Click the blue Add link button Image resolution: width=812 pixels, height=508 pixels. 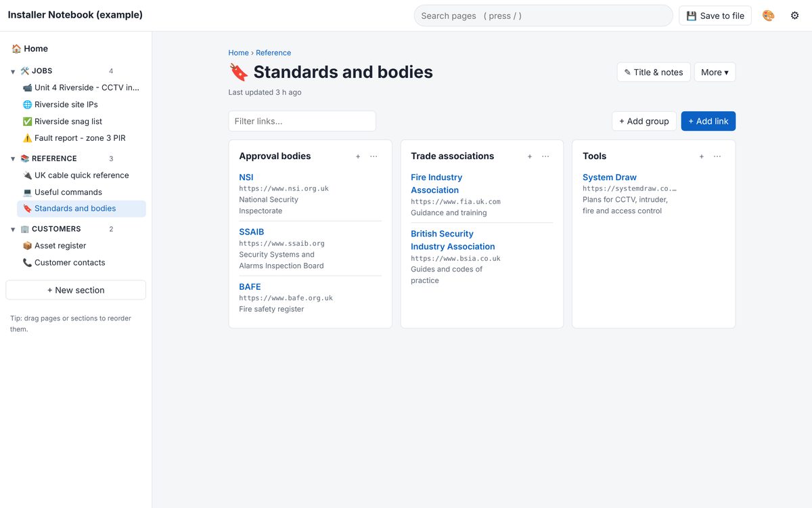[x=708, y=121]
